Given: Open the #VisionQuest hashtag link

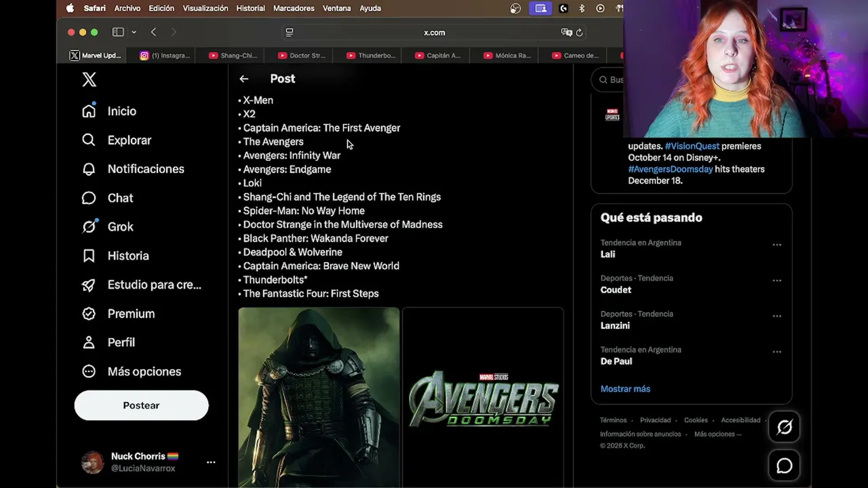Looking at the screenshot, I should click(692, 146).
